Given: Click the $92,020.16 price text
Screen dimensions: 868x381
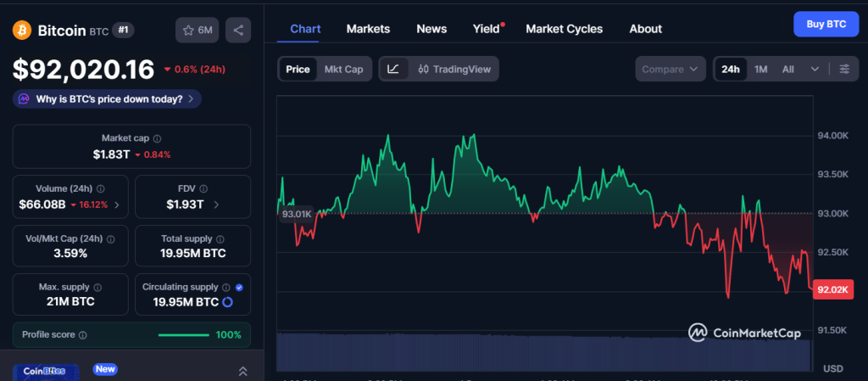Looking at the screenshot, I should pos(84,70).
